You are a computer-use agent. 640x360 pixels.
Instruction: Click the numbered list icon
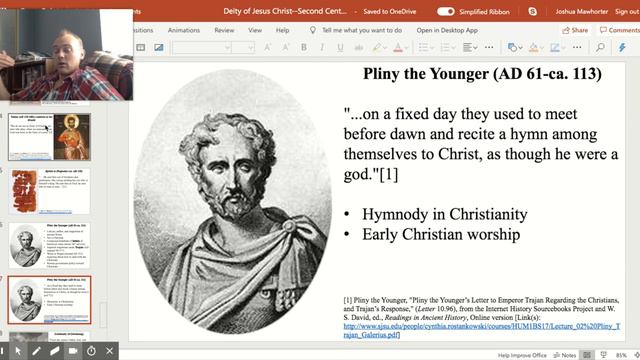tap(445, 48)
